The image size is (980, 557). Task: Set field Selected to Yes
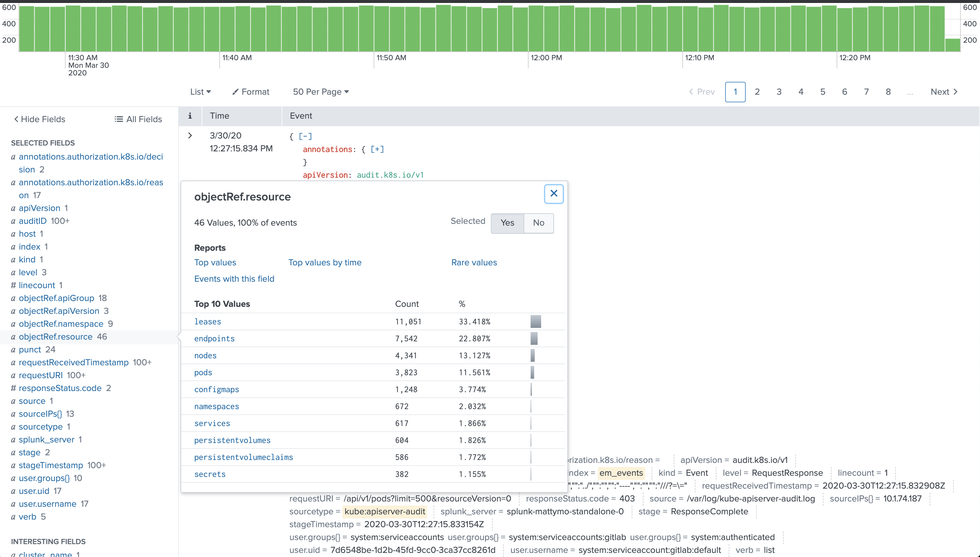[x=508, y=223]
